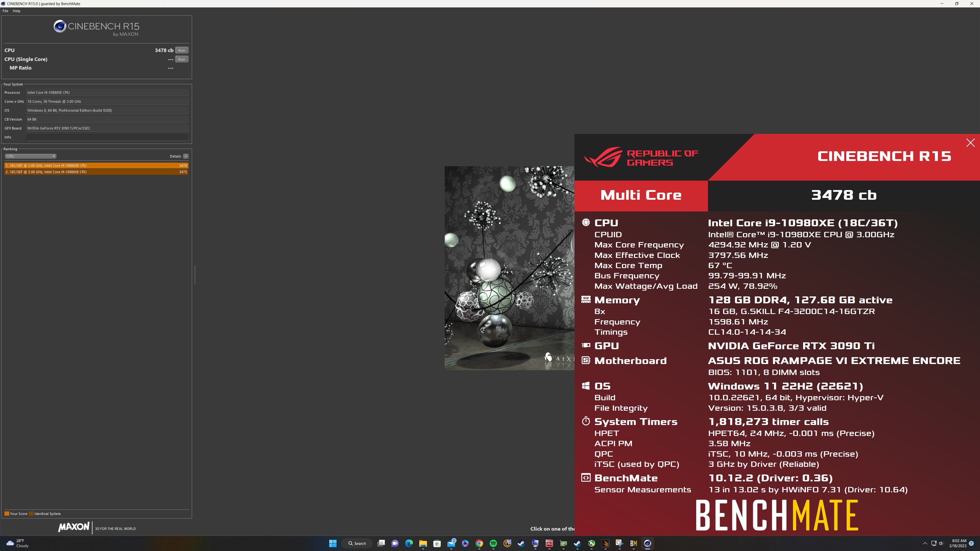This screenshot has width=980, height=551.
Task: Click the Details label in Ranking
Action: point(175,156)
